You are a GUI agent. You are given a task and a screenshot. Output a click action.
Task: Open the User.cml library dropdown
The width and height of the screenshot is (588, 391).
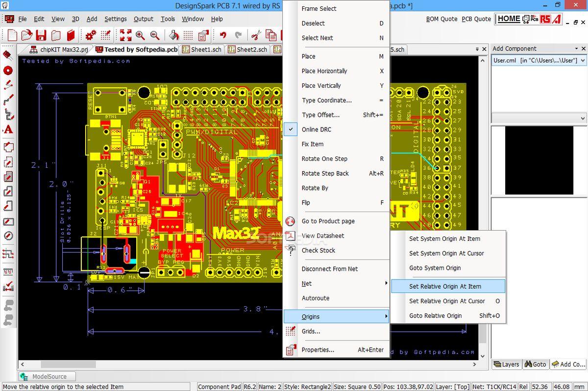583,60
